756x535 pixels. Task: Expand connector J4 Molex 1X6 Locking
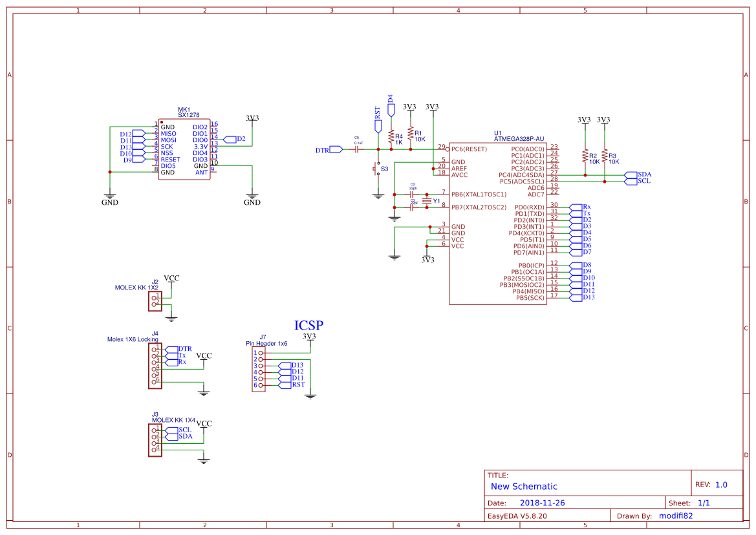coord(153,366)
